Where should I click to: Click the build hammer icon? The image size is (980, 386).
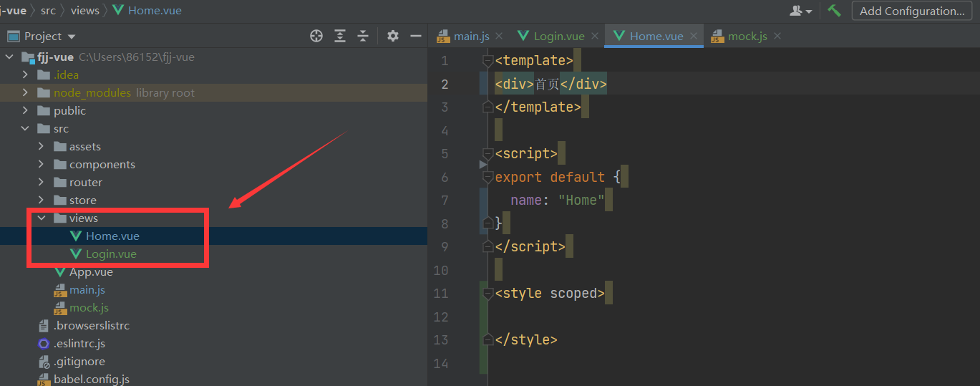tap(834, 10)
